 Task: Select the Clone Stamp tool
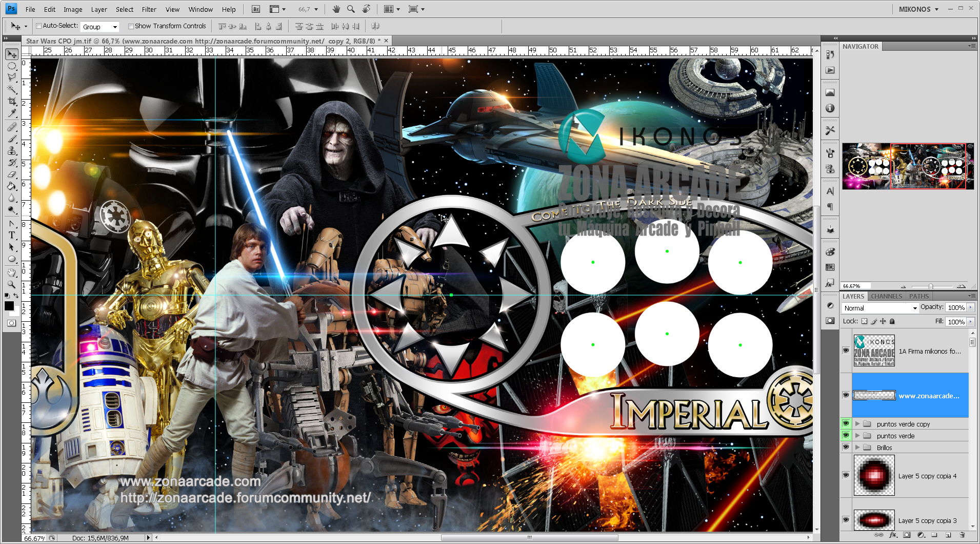click(x=12, y=151)
